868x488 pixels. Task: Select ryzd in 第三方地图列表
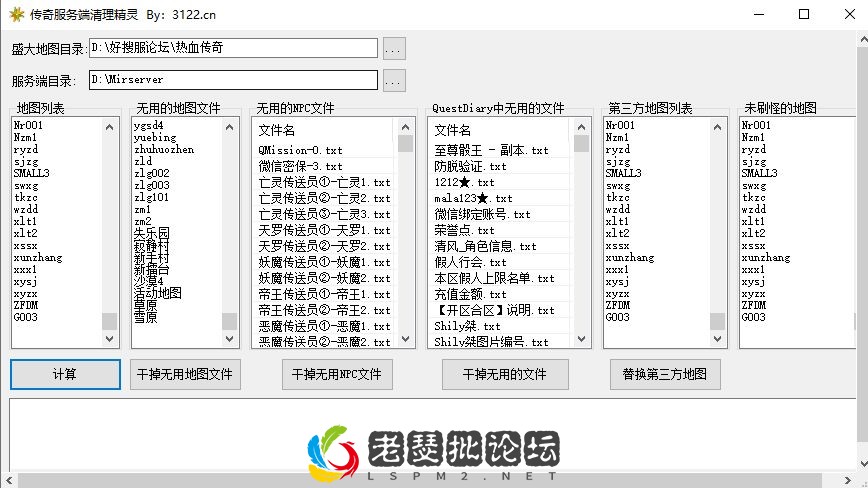point(617,149)
